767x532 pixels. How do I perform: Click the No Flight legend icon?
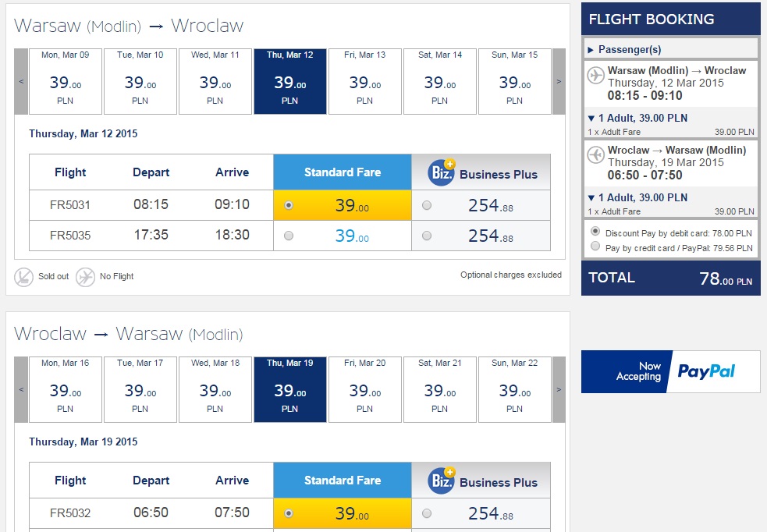tap(85, 276)
